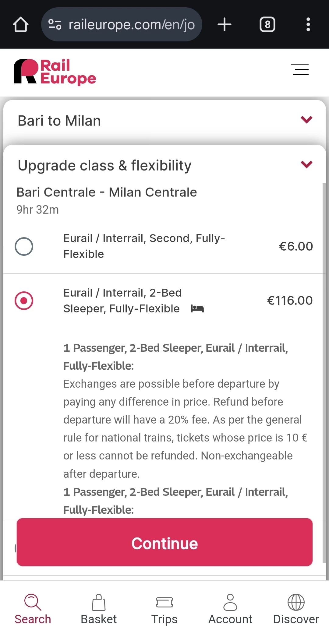The image size is (329, 644).
Task: Open the browser three-dot menu
Action: point(308,25)
